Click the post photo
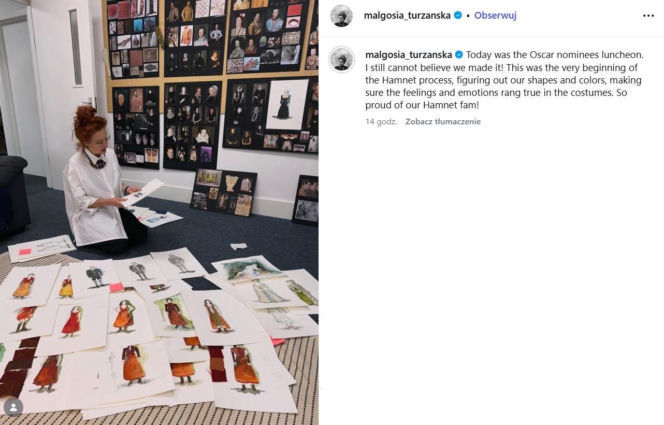 (159, 212)
